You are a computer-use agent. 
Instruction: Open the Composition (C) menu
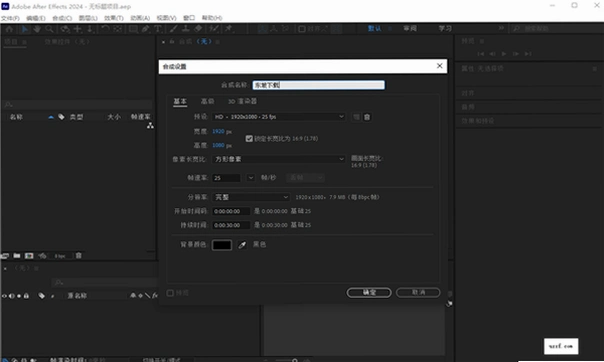point(62,18)
